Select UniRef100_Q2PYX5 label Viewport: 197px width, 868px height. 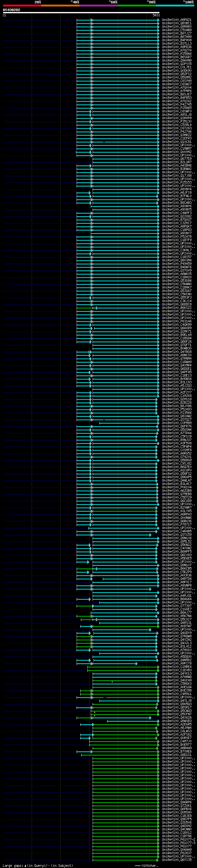[x=177, y=64]
